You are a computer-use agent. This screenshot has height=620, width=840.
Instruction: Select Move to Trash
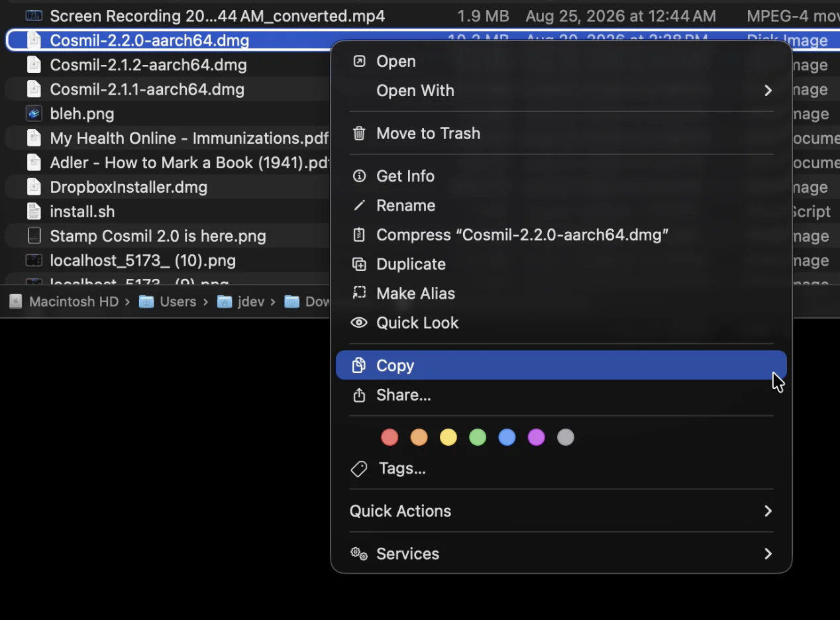click(x=561, y=133)
